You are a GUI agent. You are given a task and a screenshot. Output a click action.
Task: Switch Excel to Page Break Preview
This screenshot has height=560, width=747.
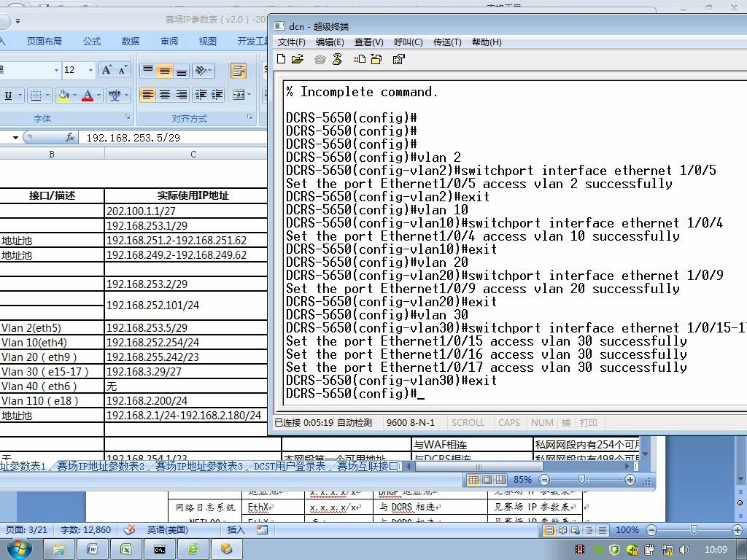tap(500, 480)
